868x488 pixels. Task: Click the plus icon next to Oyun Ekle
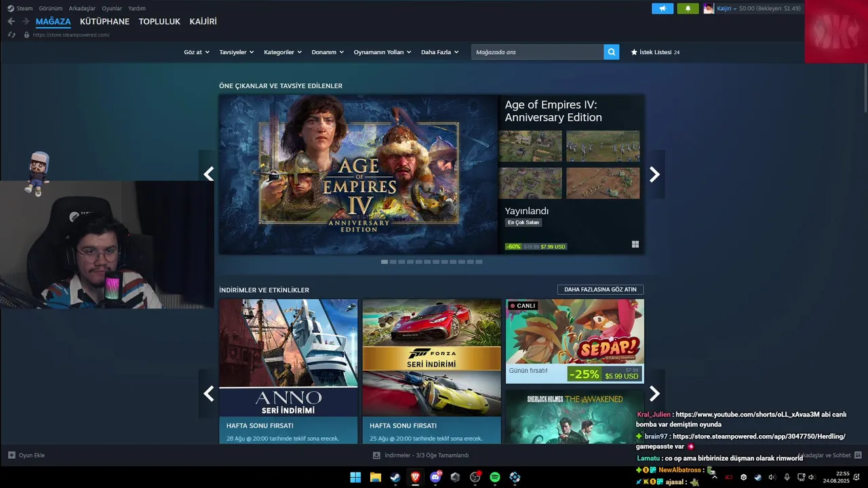[12, 455]
